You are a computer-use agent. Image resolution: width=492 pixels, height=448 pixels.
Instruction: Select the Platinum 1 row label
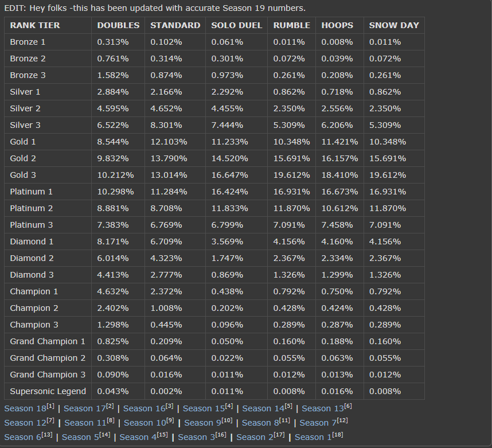pyautogui.click(x=31, y=192)
